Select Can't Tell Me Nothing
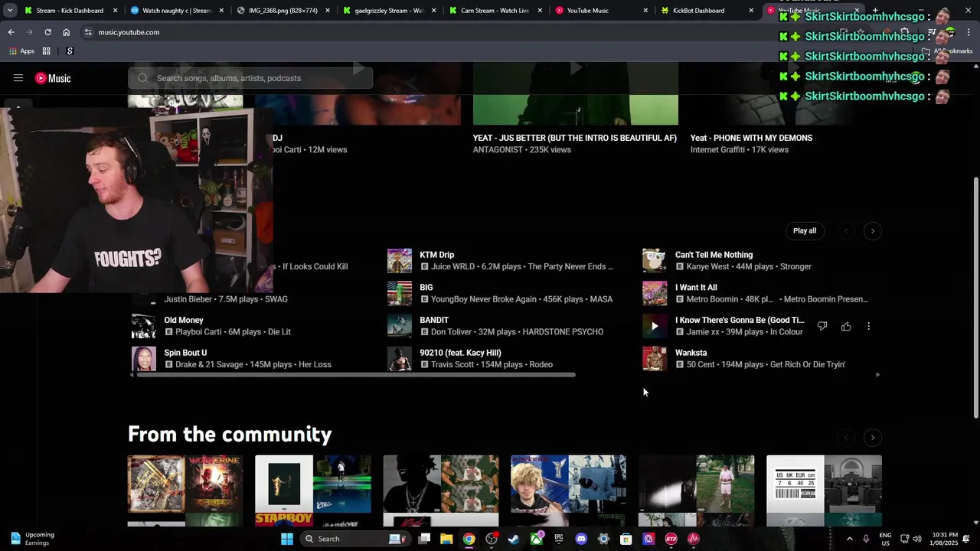980x551 pixels. click(x=714, y=255)
